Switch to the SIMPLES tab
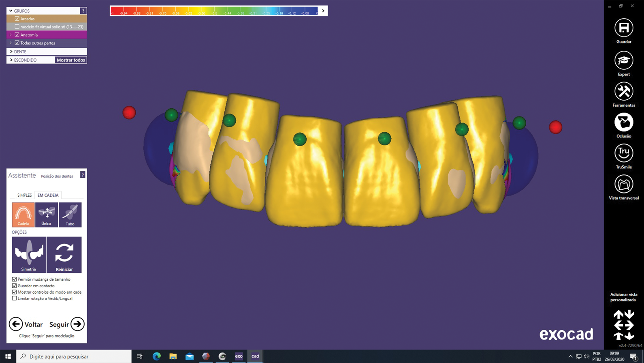The image size is (644, 363). pyautogui.click(x=24, y=195)
